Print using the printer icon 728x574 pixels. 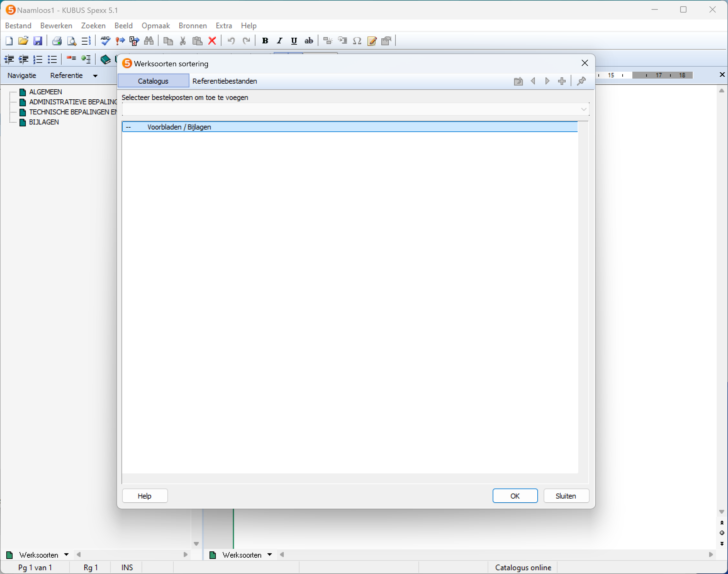coord(57,41)
